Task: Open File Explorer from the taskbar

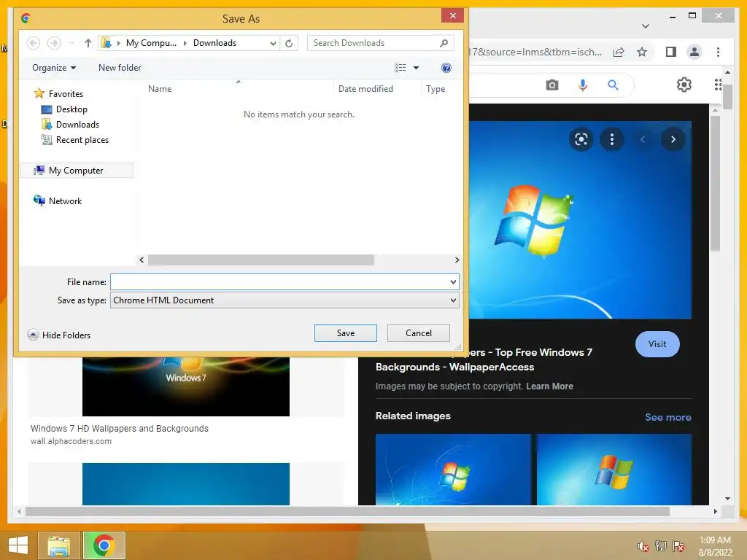Action: click(59, 545)
